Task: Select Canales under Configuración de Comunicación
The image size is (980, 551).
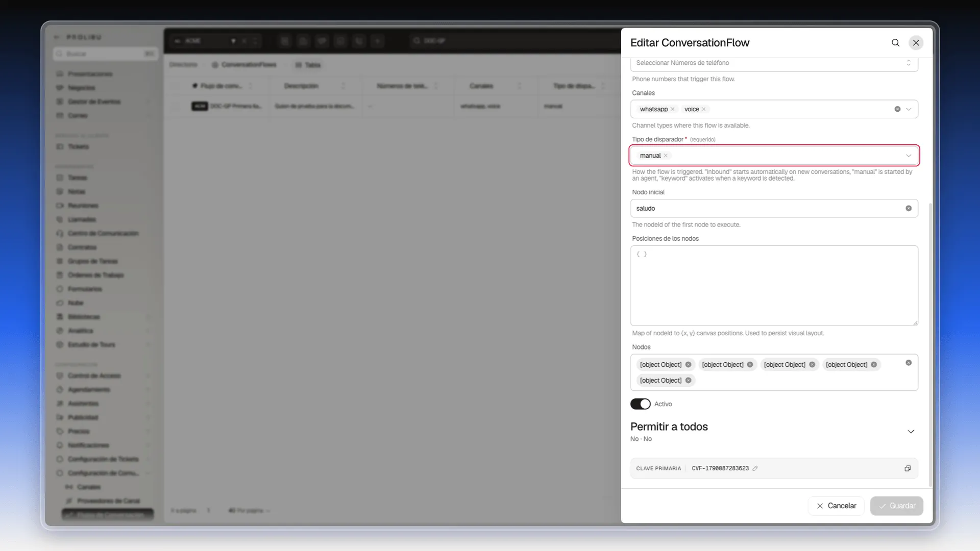Action: coord(89,487)
